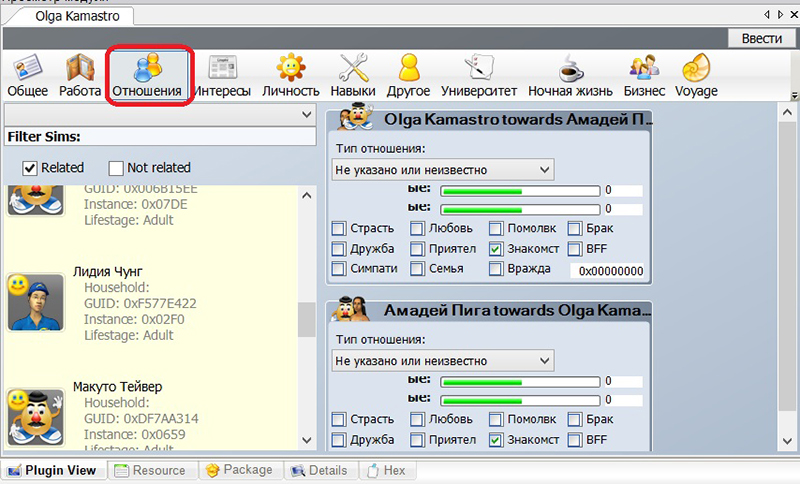800x484 pixels.
Task: Select the Ночная жизнь coffee icon
Action: tap(570, 76)
